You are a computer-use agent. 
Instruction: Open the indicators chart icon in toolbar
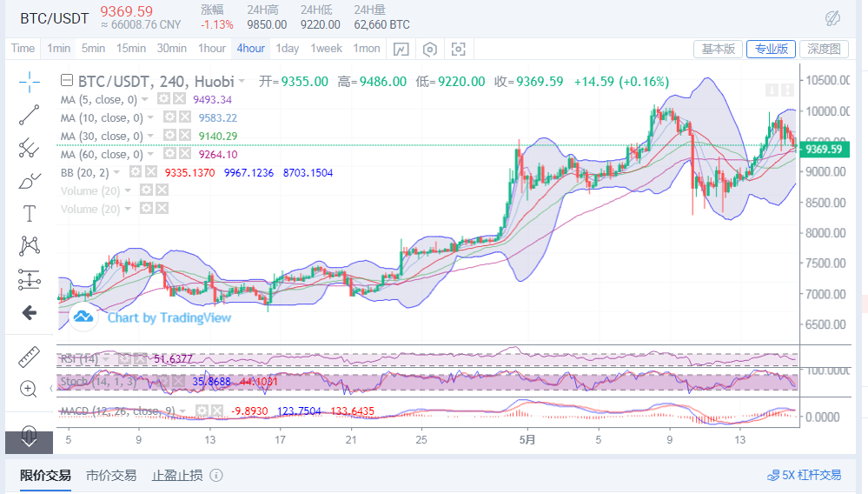point(400,49)
